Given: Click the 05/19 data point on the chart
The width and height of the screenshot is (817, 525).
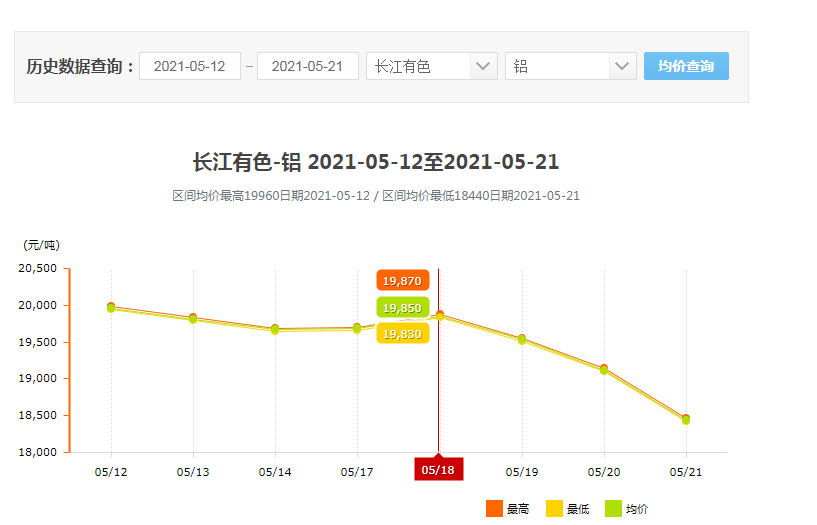Looking at the screenshot, I should pos(522,339).
